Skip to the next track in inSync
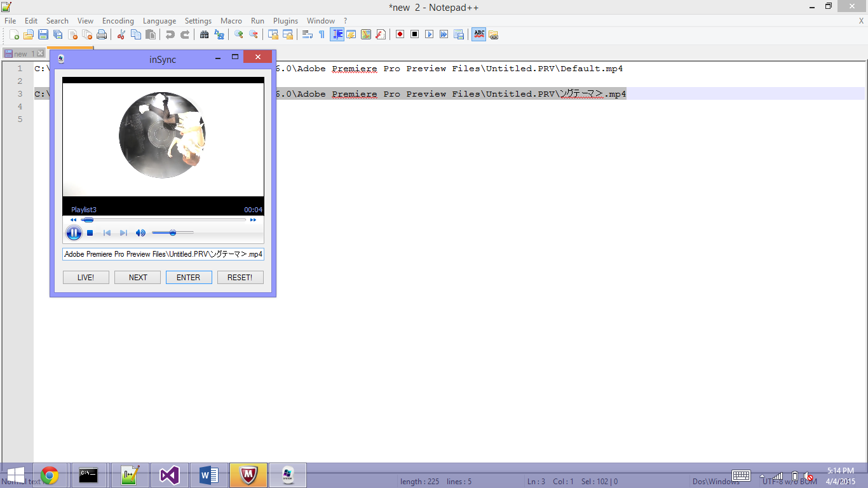Image resolution: width=868 pixels, height=488 pixels. pos(123,233)
